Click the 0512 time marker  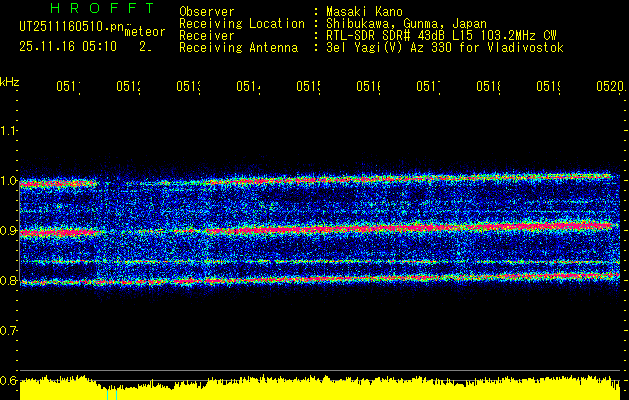click(128, 87)
